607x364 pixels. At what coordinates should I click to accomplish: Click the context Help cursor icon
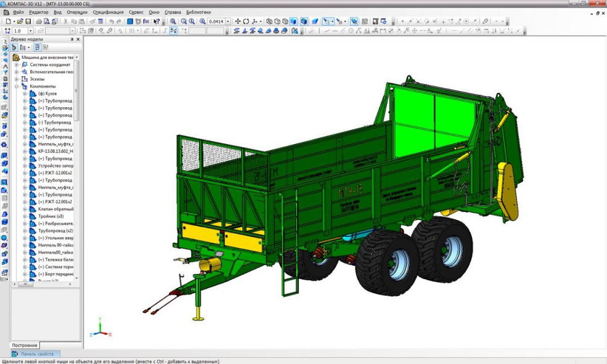tap(157, 21)
